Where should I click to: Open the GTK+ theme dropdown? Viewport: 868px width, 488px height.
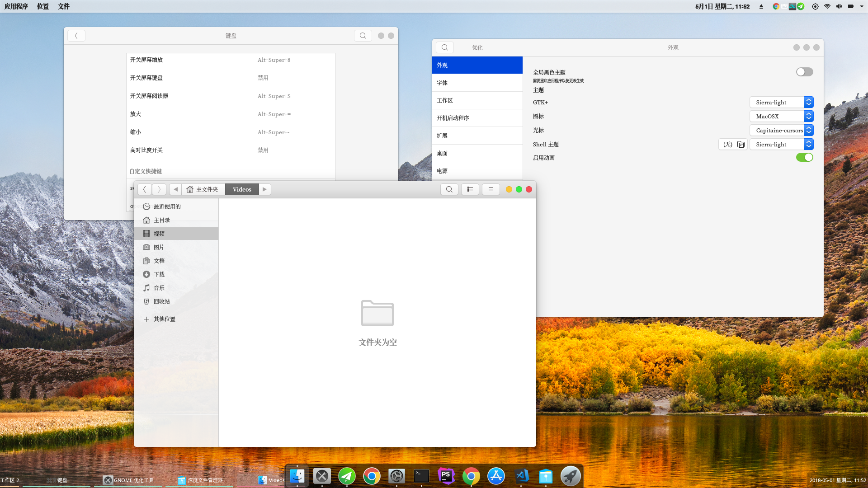tap(781, 103)
